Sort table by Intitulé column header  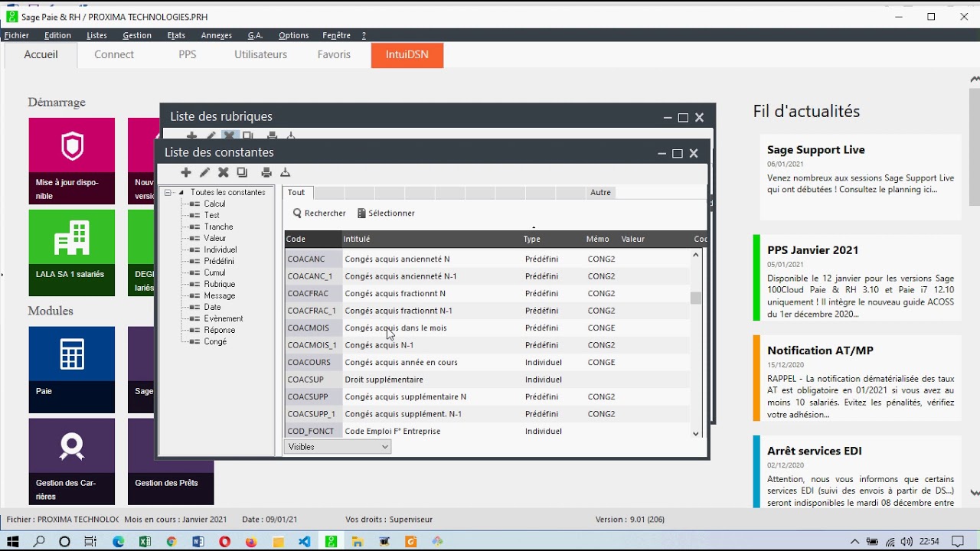point(431,240)
